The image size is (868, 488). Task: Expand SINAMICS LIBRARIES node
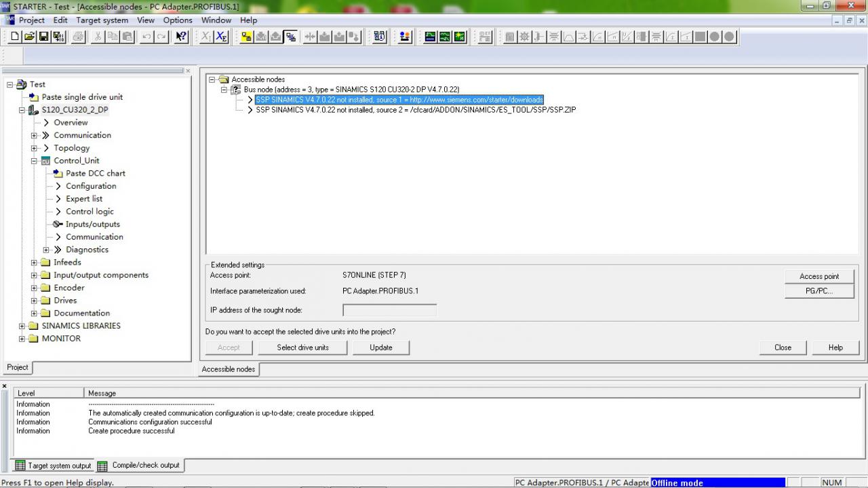point(22,326)
